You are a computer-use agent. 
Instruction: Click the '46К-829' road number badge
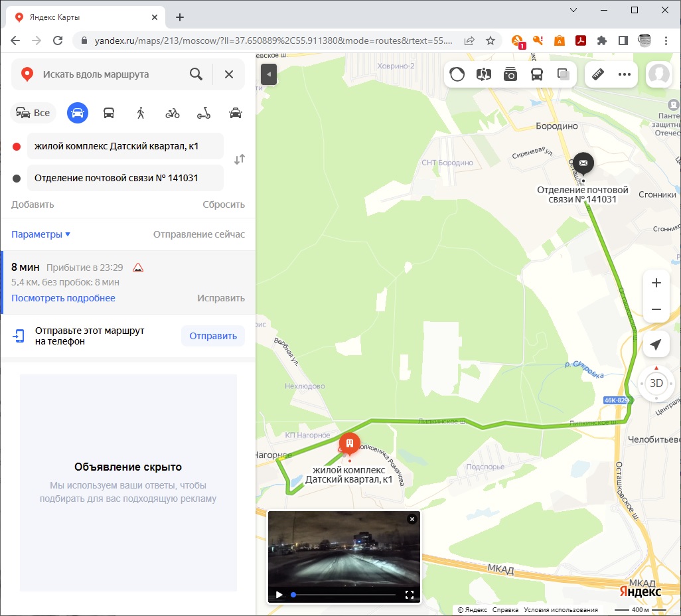pos(617,400)
